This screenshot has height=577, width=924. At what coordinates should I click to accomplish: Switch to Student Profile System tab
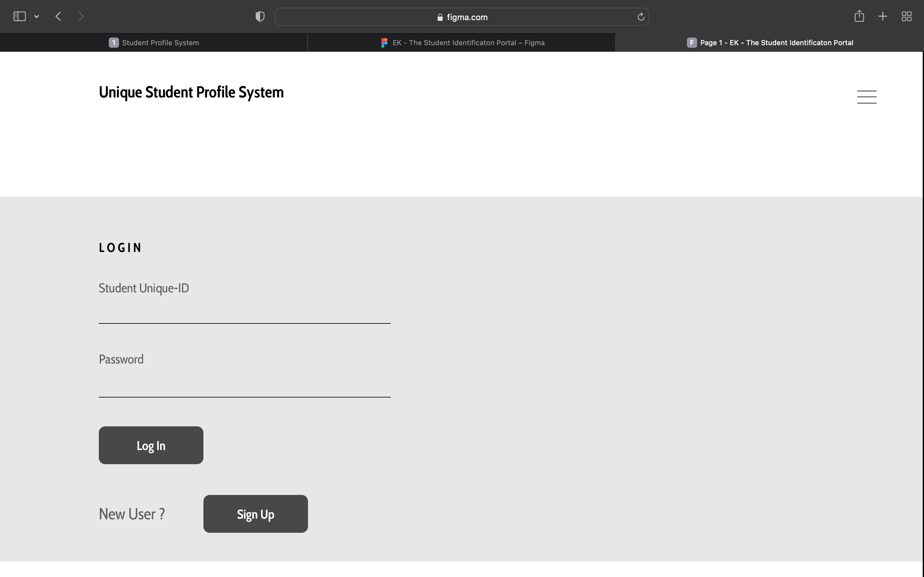(x=154, y=43)
